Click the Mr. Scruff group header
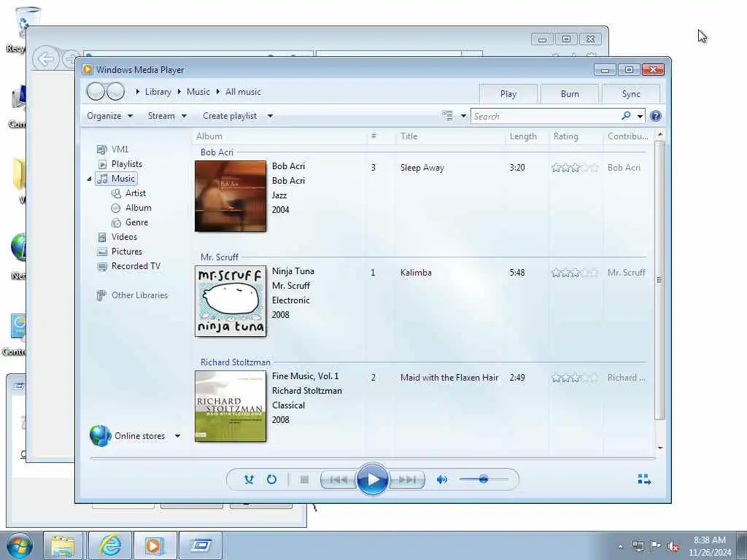 (219, 257)
